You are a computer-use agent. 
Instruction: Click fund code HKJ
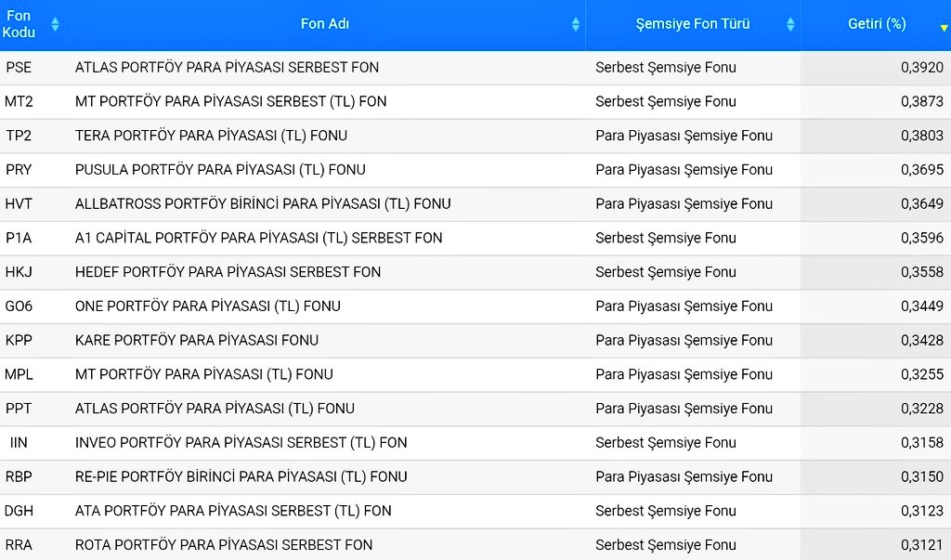19,272
